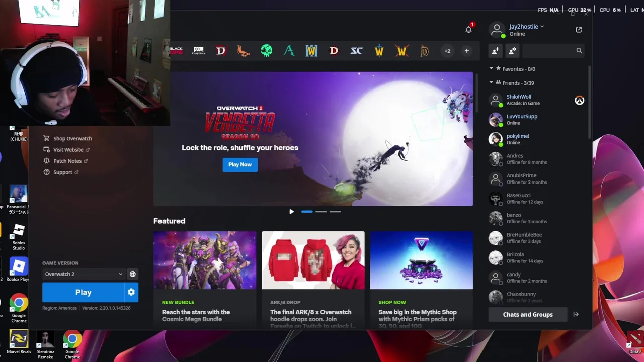The width and height of the screenshot is (644, 362).
Task: Select friend LuvYourSupp
Action: tap(536, 120)
